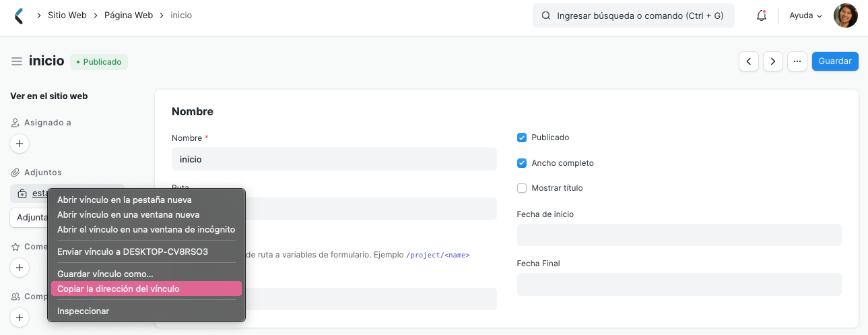Select Abrir vínculo en una ventana nueva
The height and width of the screenshot is (335, 868).
click(146, 214)
